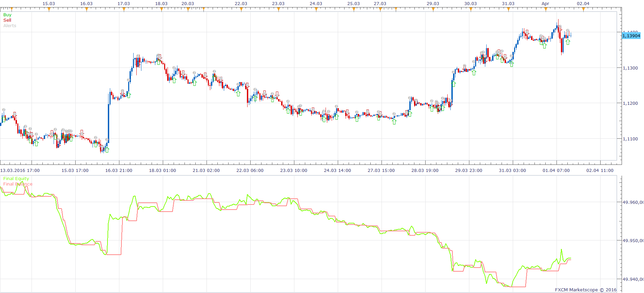
Task: Click the 16.03 21:00 time label
Action: pyautogui.click(x=119, y=171)
